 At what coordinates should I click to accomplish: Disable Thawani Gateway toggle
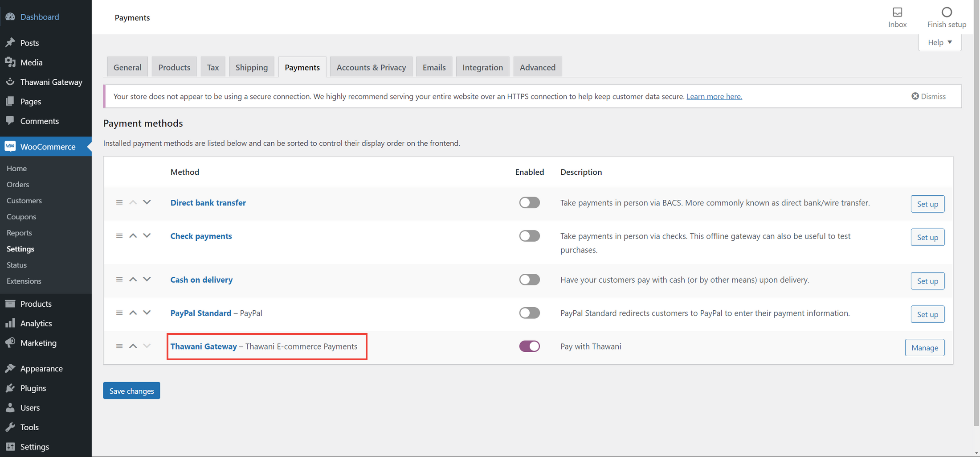coord(529,346)
